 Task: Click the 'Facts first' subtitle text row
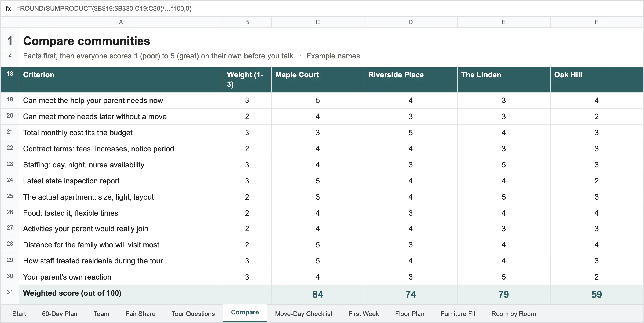[191, 56]
